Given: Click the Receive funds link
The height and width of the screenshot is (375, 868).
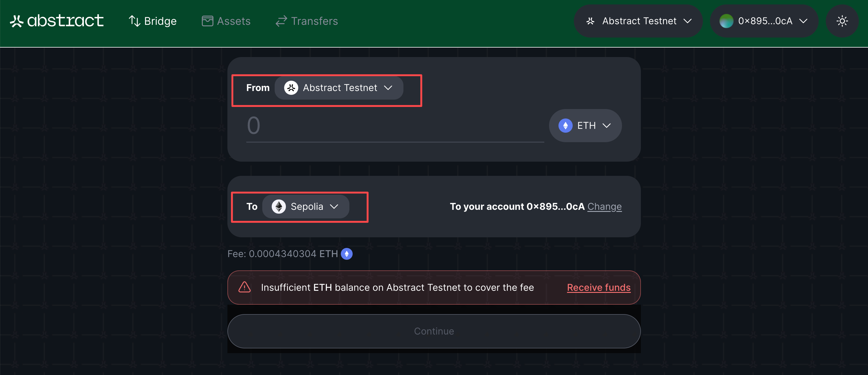Looking at the screenshot, I should click(598, 288).
